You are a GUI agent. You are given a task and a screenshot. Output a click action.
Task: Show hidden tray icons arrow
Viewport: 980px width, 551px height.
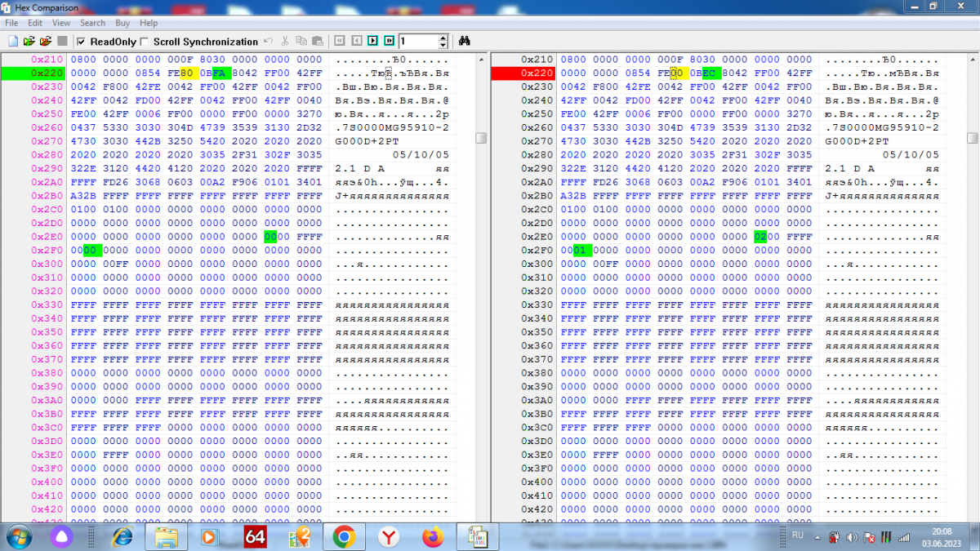click(816, 537)
